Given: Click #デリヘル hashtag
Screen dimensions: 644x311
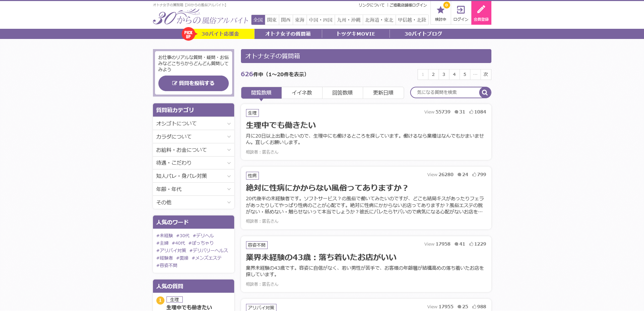Looking at the screenshot, I should tap(203, 236).
